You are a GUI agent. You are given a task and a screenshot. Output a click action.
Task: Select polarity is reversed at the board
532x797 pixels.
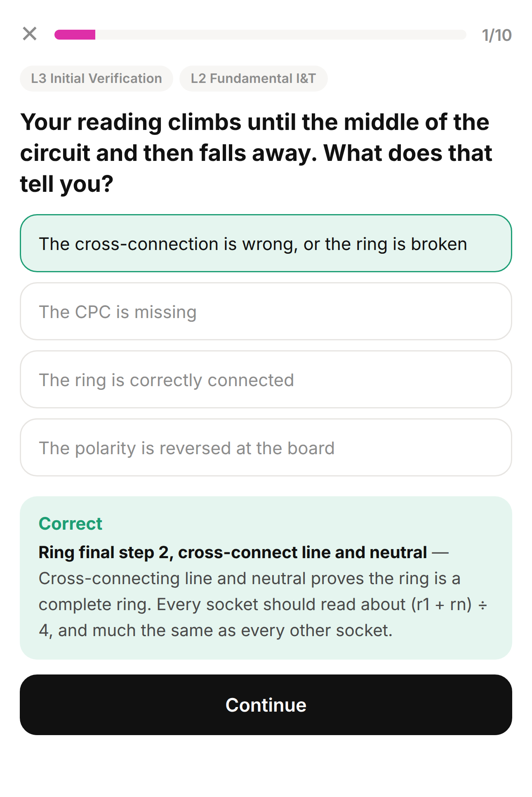(266, 448)
